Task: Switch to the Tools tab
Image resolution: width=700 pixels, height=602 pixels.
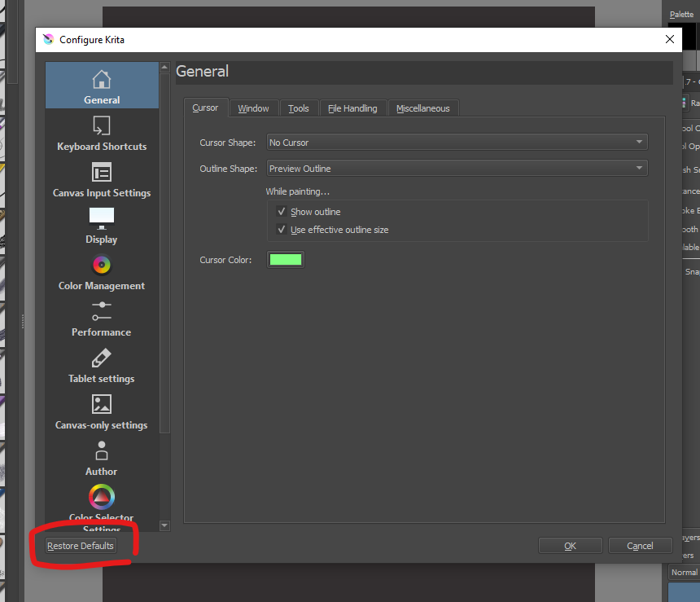Action: click(x=299, y=108)
